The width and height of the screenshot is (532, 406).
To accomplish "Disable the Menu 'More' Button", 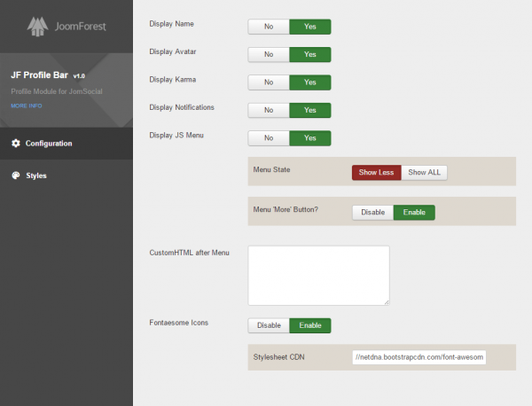I will [x=373, y=213].
